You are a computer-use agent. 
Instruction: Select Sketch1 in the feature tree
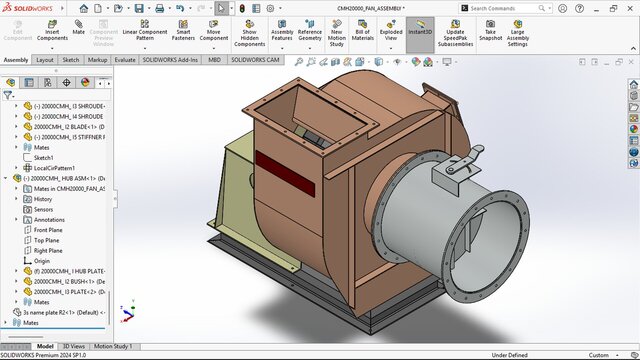44,158
